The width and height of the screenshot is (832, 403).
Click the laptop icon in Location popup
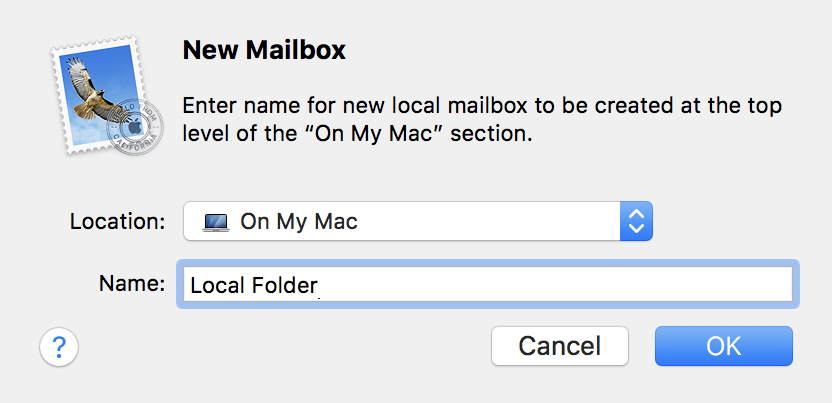click(x=215, y=222)
